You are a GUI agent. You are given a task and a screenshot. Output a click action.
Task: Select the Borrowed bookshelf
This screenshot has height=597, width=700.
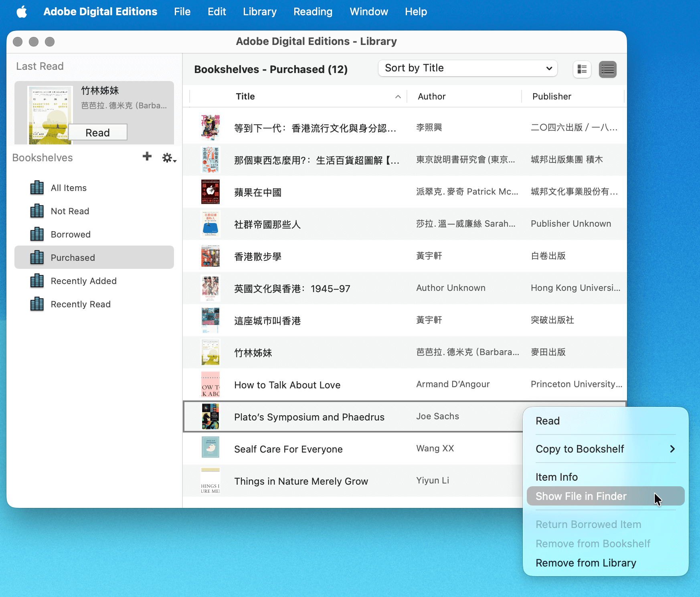(71, 234)
